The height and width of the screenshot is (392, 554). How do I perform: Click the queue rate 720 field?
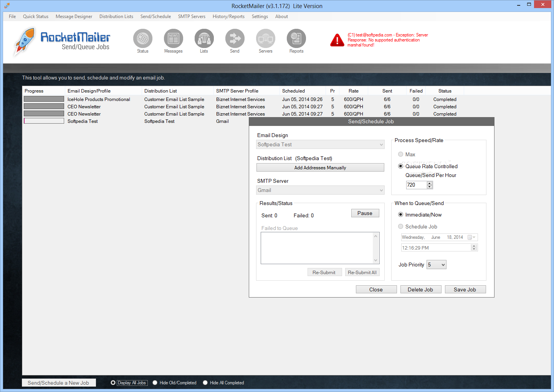[417, 185]
